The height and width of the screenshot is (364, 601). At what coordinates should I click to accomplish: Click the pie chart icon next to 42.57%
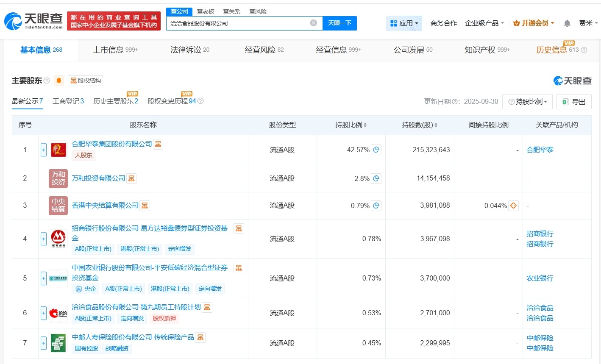(376, 150)
